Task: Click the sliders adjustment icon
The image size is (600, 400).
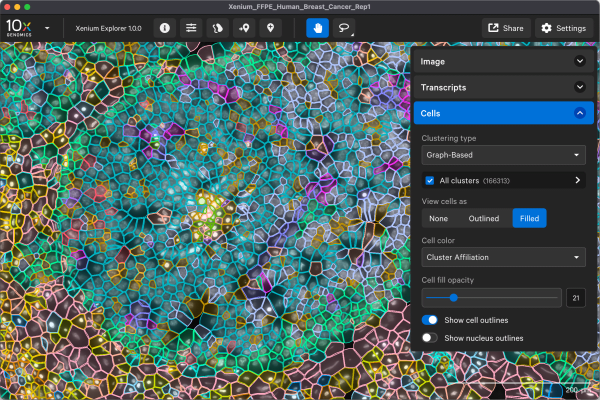Action: tap(190, 28)
